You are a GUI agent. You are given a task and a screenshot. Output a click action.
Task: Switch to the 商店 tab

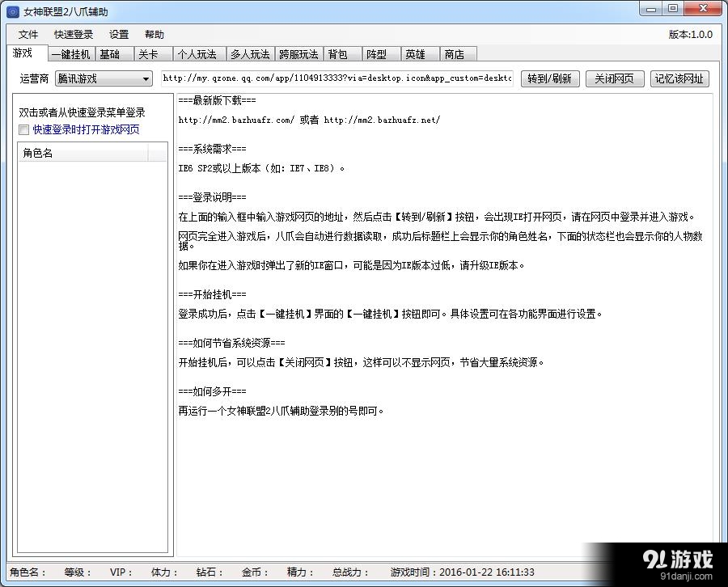[x=459, y=54]
